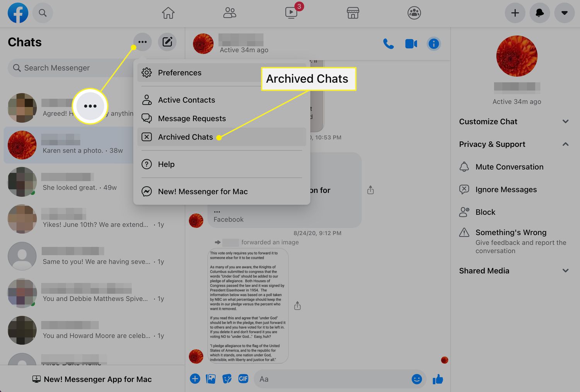Choose a GIF with the GIF icon
The width and height of the screenshot is (580, 392).
click(x=243, y=379)
